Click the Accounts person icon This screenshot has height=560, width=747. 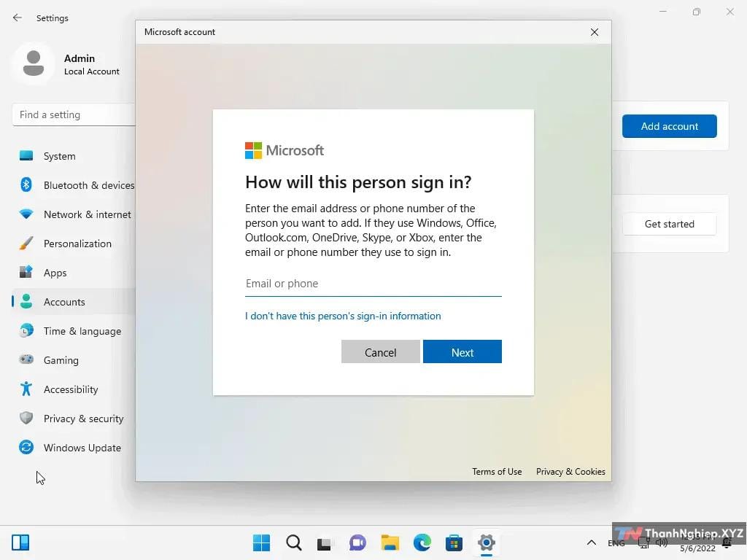26,301
